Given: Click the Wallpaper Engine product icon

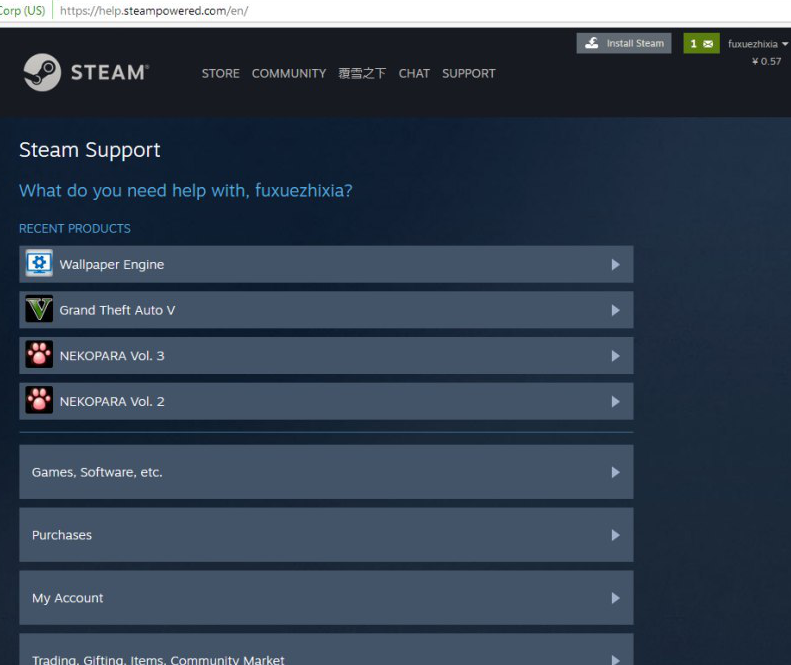Looking at the screenshot, I should coord(39,264).
